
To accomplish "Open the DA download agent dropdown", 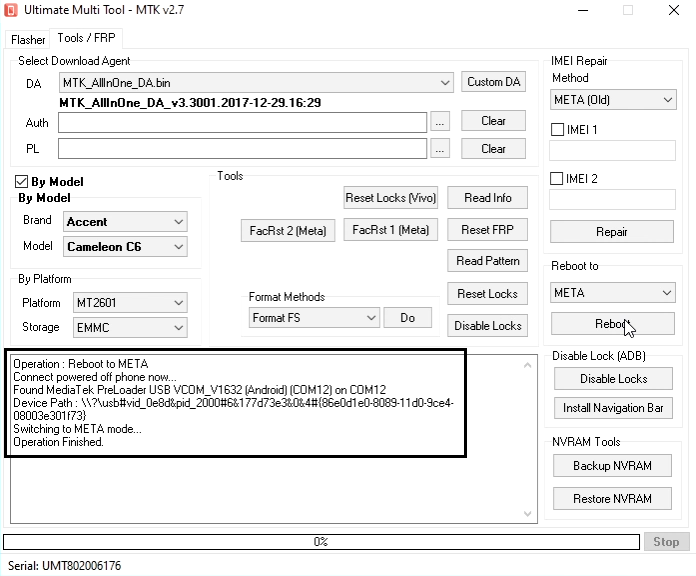I will click(x=256, y=83).
